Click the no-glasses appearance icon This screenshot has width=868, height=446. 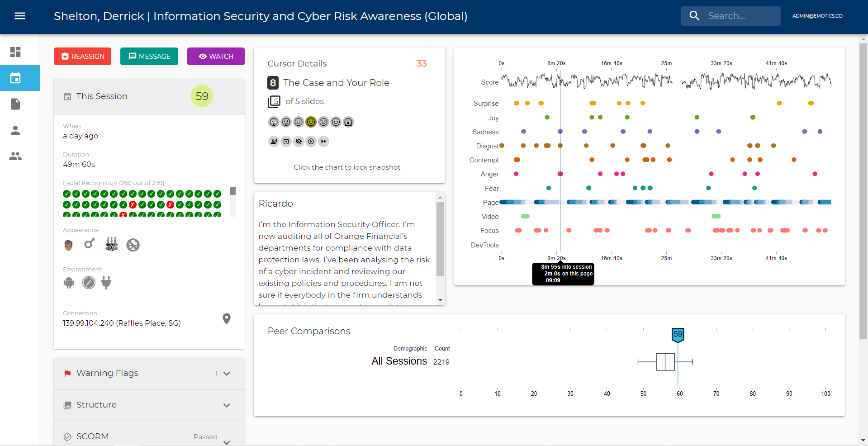pyautogui.click(x=133, y=245)
